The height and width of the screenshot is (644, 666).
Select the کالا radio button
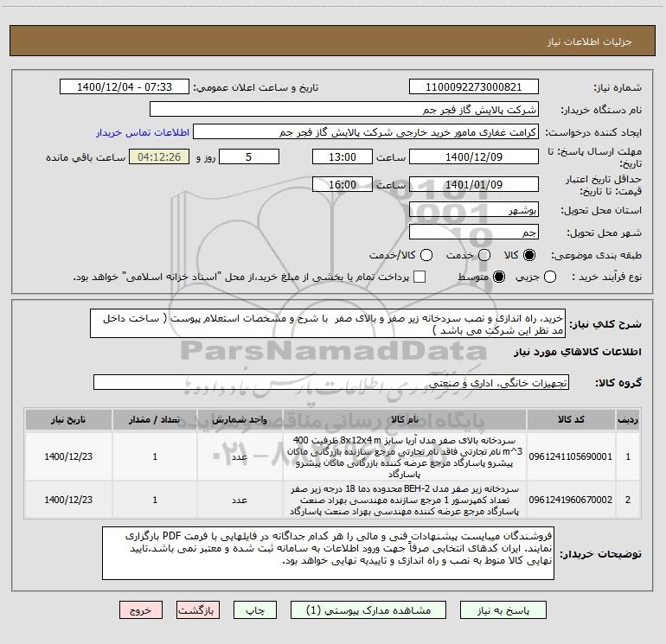pyautogui.click(x=529, y=255)
